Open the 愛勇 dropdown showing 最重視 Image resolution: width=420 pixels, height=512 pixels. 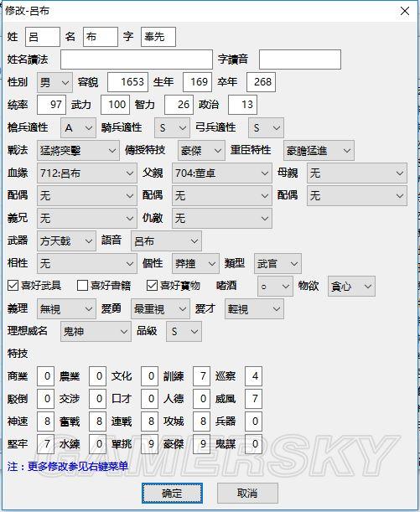160,309
